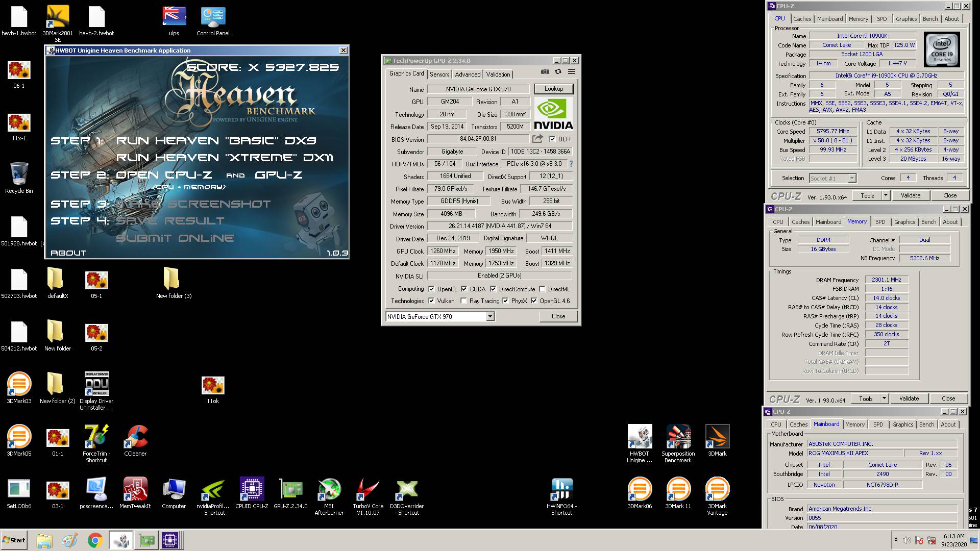Toggle the Ray Tracing checkbox in GPU-Z

click(x=463, y=300)
